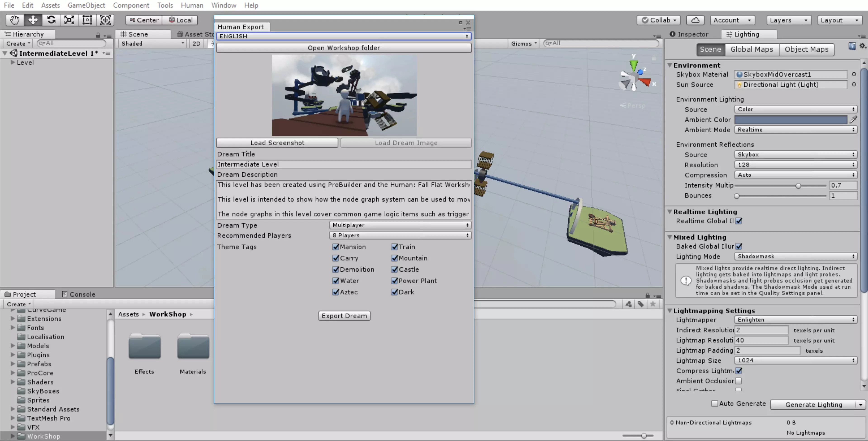Image resolution: width=868 pixels, height=441 pixels.
Task: Select the Rect Transform tool
Action: (87, 20)
